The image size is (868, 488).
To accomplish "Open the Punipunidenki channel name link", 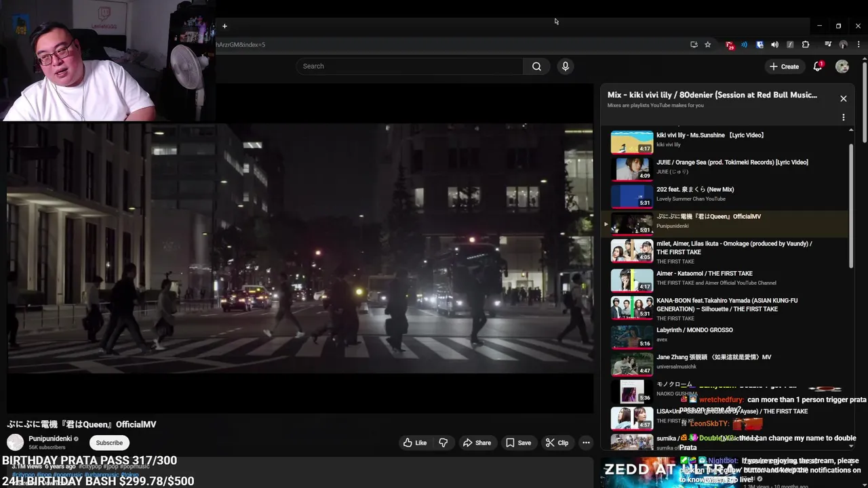I will 50,439.
